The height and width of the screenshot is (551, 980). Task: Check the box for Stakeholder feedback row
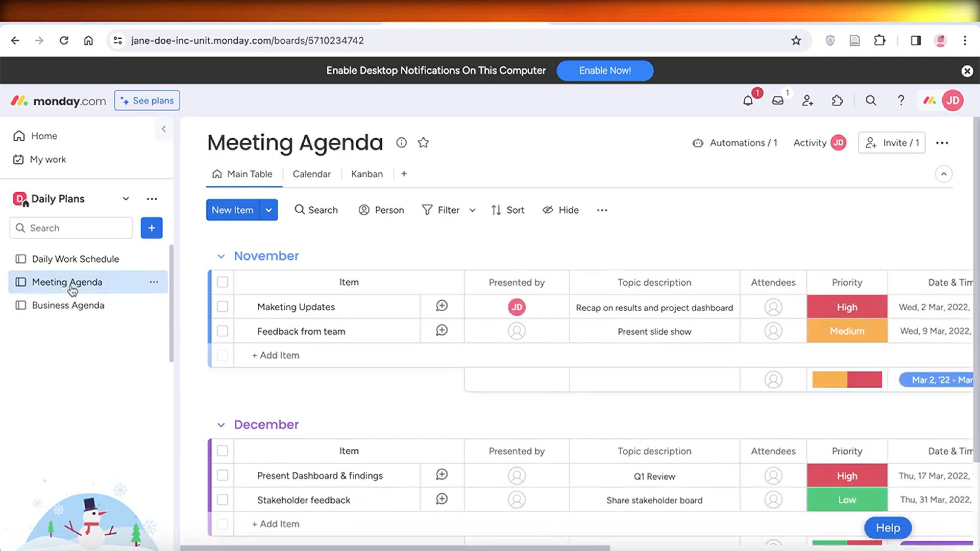[223, 500]
